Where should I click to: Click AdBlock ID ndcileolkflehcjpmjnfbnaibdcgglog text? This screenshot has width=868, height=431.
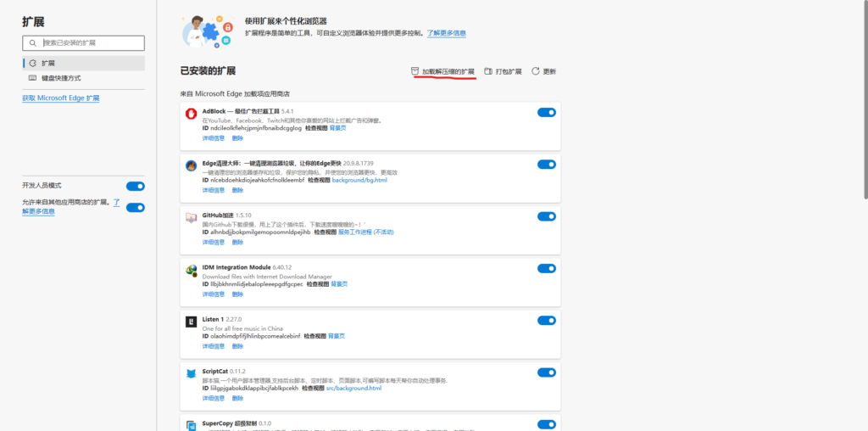pyautogui.click(x=252, y=128)
